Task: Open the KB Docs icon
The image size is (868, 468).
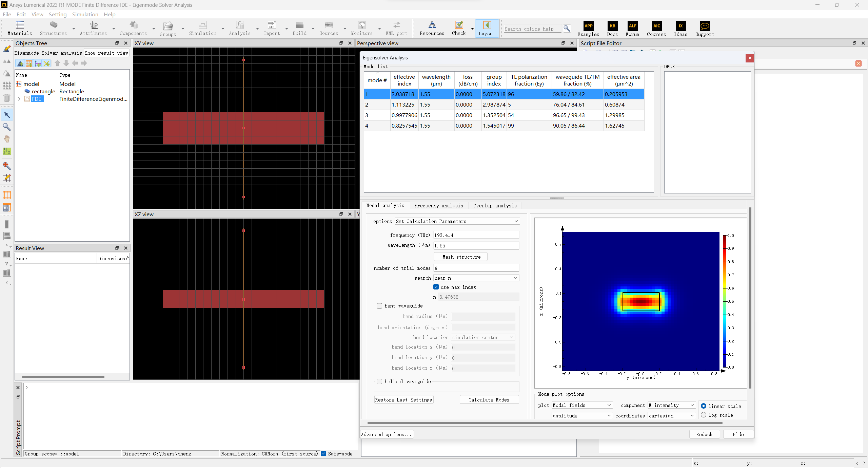Action: coord(612,26)
